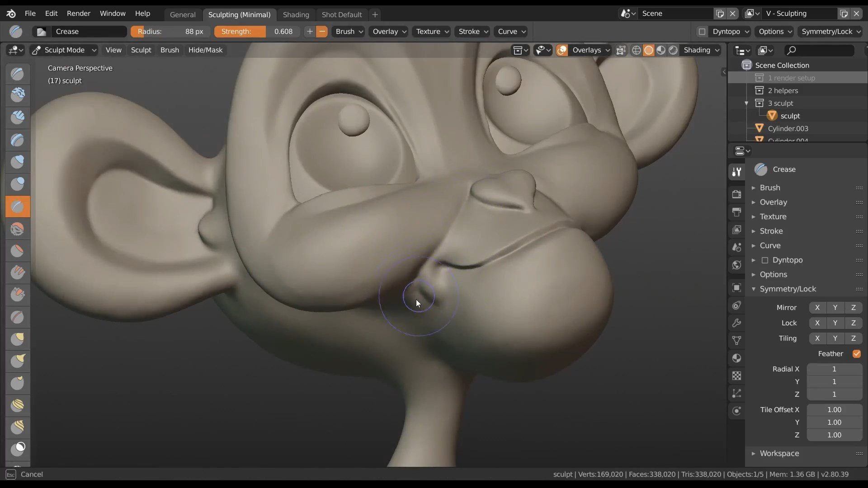
Task: Click the subtract direction minus button
Action: (x=322, y=32)
